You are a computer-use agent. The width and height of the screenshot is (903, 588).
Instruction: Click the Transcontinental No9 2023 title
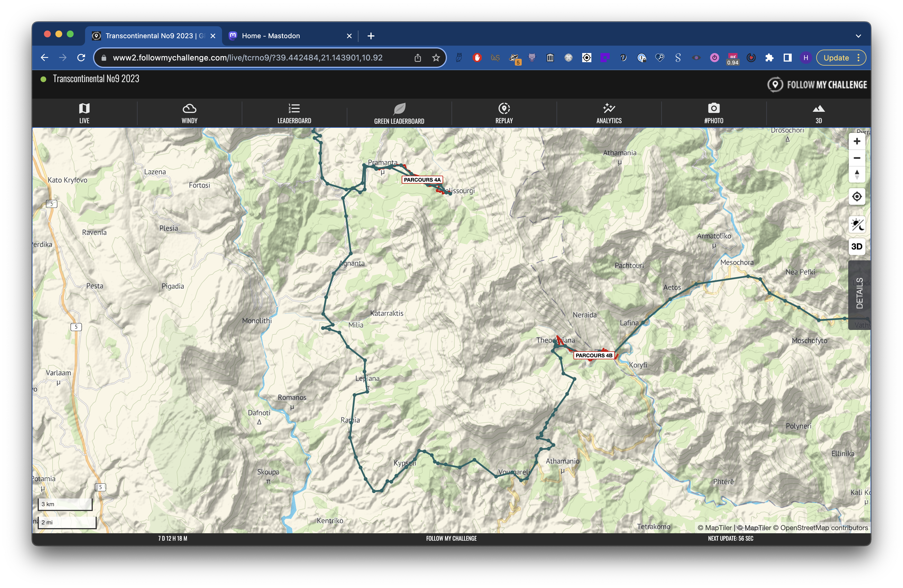point(96,79)
